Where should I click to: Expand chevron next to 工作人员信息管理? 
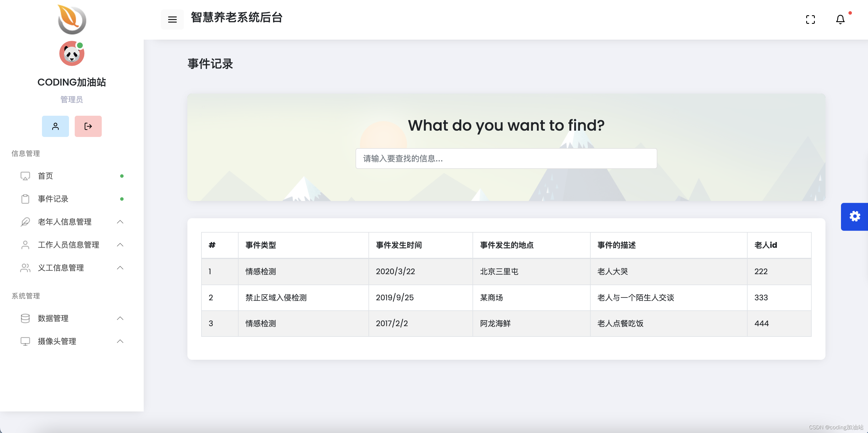(120, 245)
